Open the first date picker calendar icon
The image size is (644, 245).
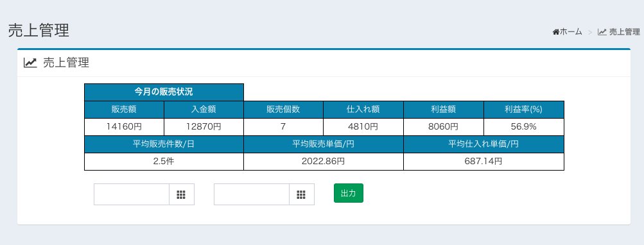[x=182, y=194]
